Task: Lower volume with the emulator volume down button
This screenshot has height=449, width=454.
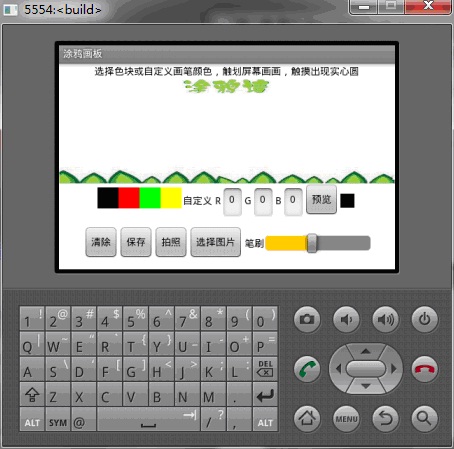Action: 346,319
